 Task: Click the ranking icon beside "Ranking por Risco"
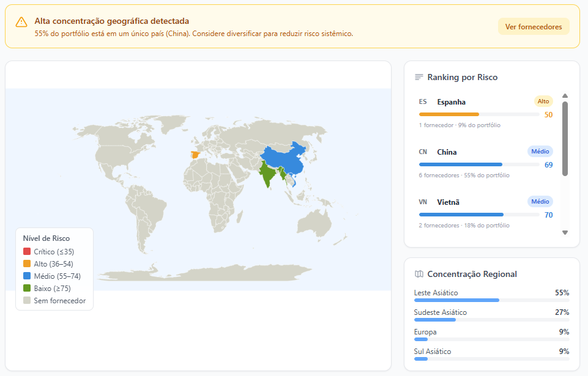coord(420,77)
